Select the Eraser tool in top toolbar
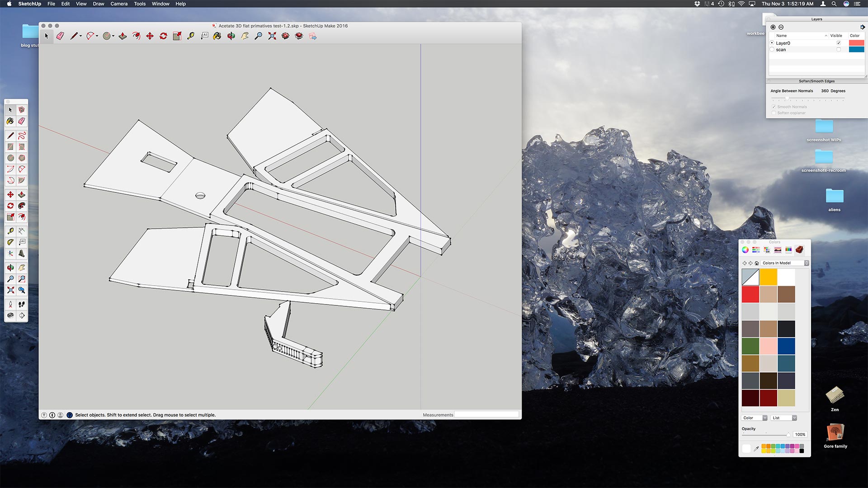The image size is (868, 488). click(60, 36)
